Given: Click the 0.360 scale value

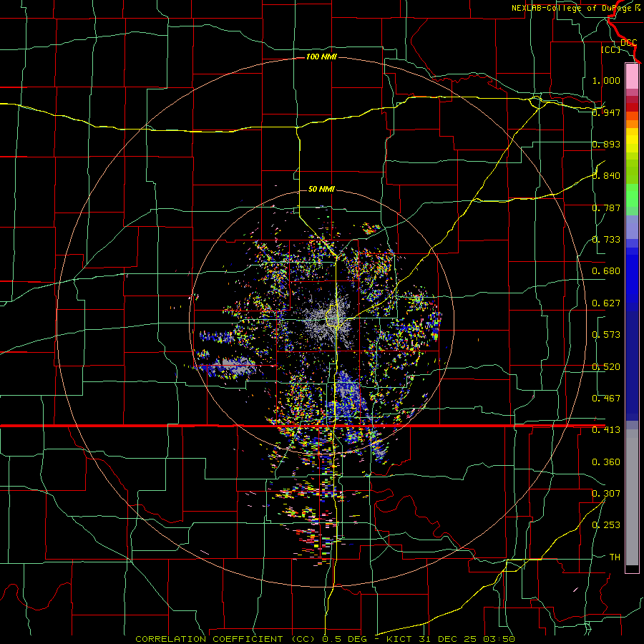Looking at the screenshot, I should click(606, 462).
